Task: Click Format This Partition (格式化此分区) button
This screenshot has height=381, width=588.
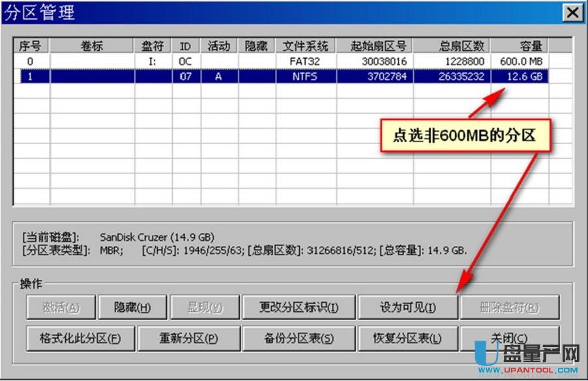Action: (81, 339)
